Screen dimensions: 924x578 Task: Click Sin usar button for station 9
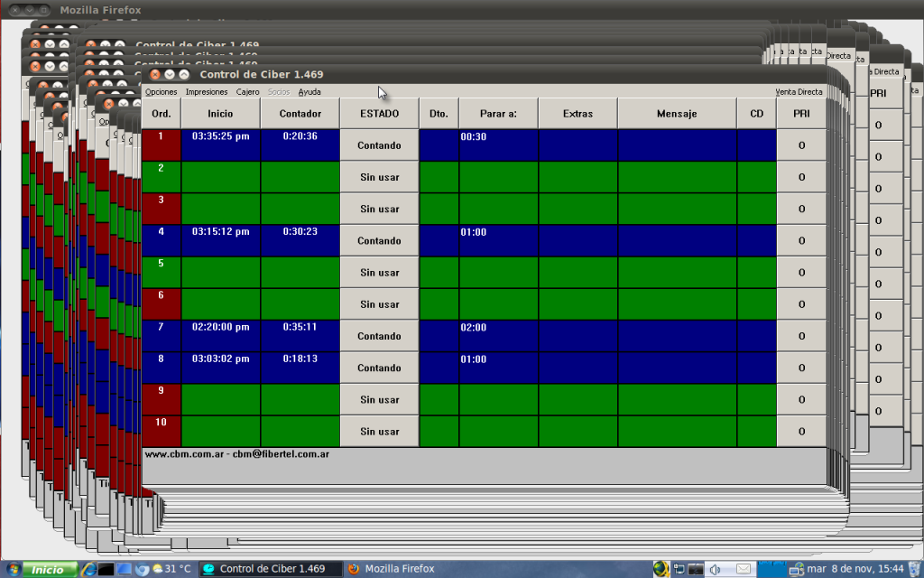380,400
